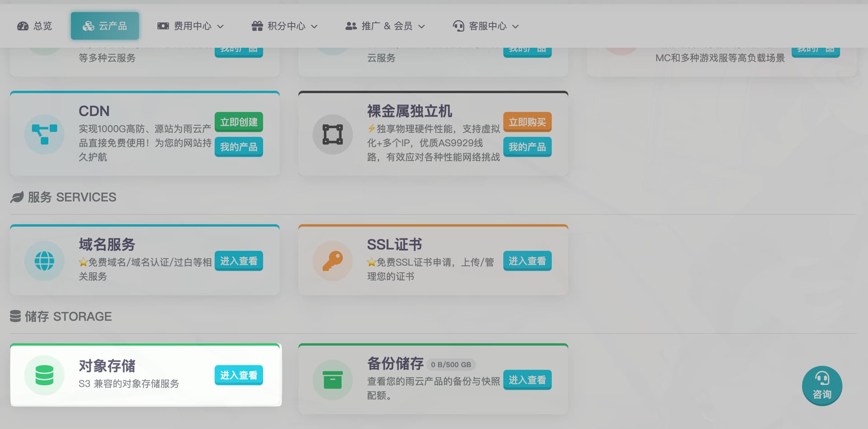Viewport: 868px width, 429px height.
Task: Open 进入查看 for 对象存储
Action: coord(238,375)
